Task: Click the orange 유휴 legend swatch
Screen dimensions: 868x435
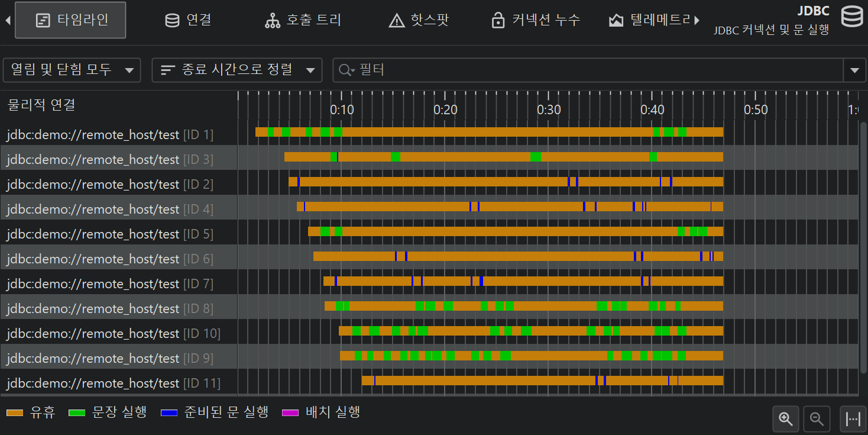Action: coord(14,413)
